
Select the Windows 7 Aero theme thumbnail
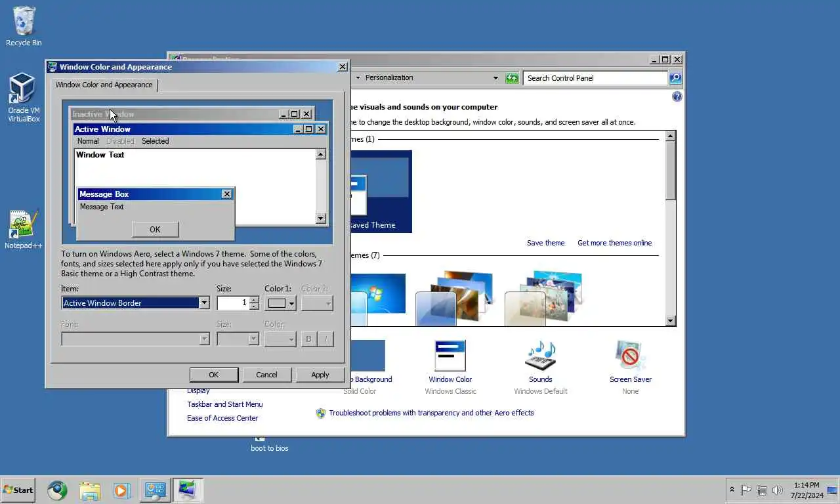[x=378, y=299]
